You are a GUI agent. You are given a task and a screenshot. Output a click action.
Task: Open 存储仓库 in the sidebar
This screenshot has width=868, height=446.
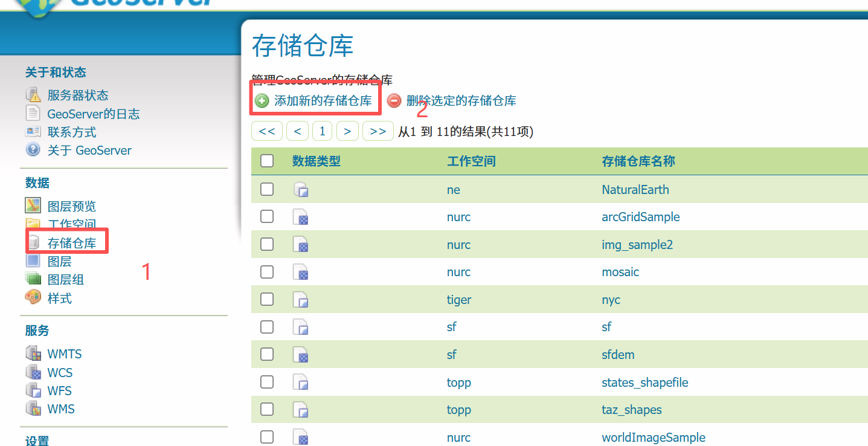72,244
